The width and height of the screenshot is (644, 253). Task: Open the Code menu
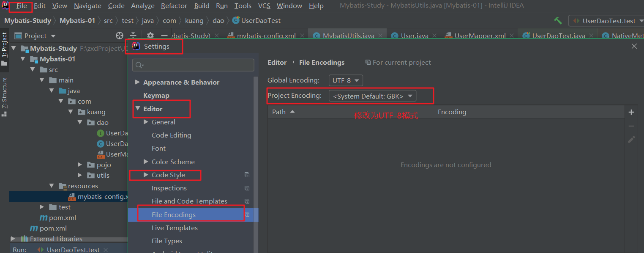116,6
